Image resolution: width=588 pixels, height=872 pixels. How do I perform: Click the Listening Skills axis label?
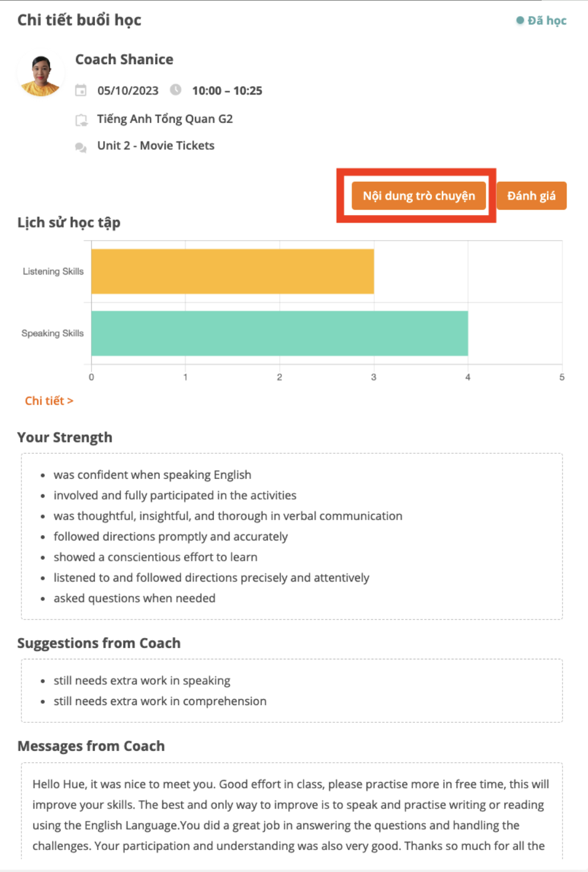[53, 271]
